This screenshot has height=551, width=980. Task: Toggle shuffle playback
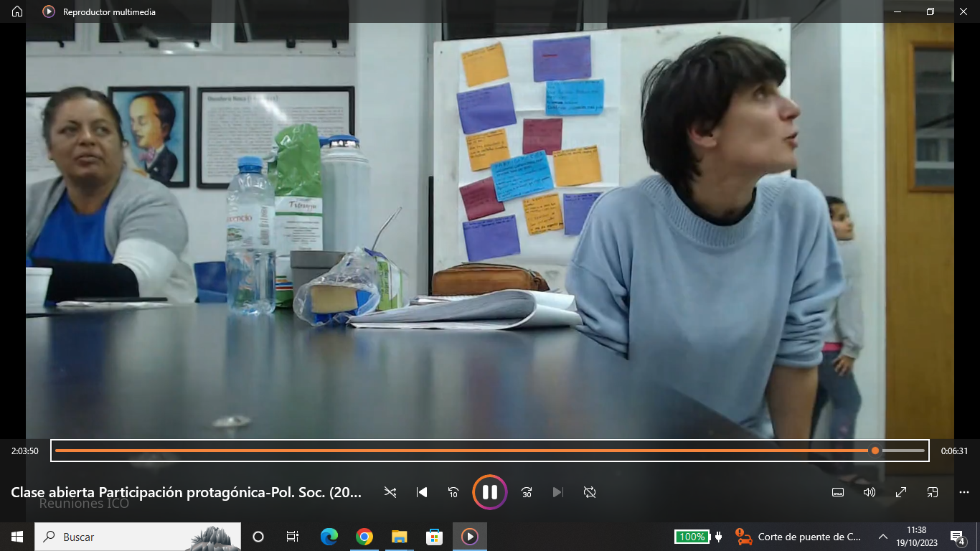[x=390, y=492]
